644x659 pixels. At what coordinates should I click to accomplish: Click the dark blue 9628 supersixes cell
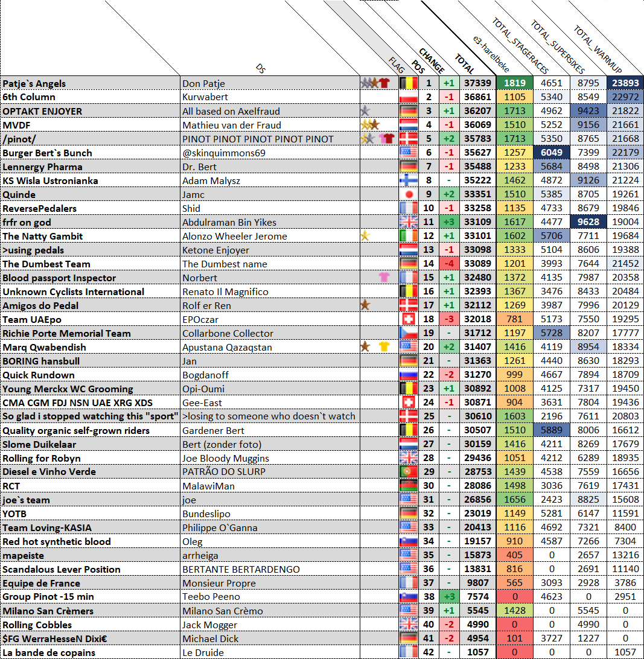[588, 222]
